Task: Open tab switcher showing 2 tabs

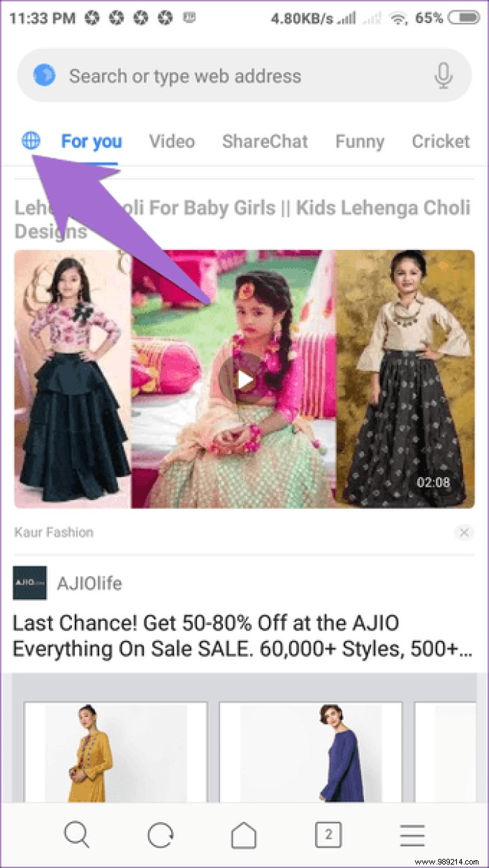Action: 328,834
